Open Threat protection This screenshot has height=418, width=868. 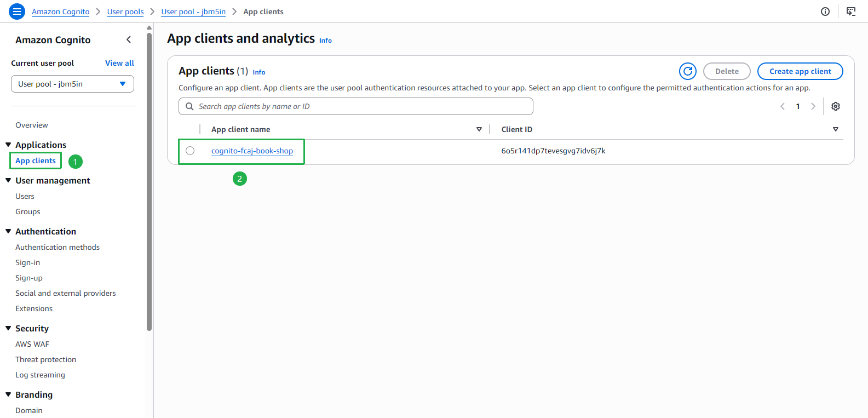(46, 359)
